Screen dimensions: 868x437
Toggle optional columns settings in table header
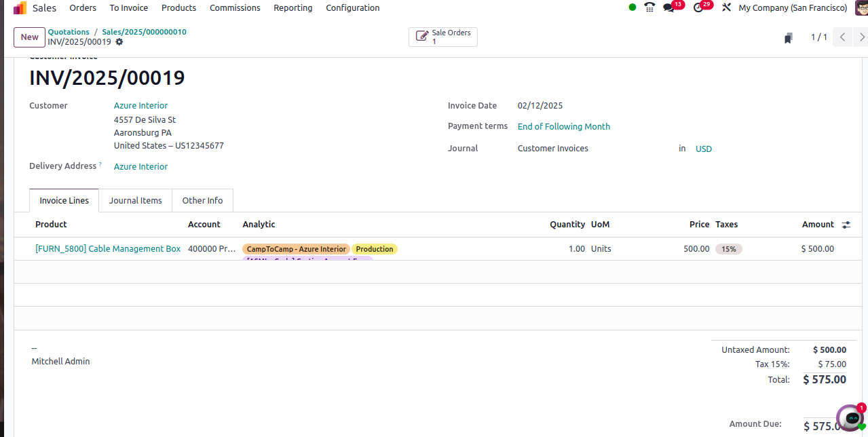846,225
